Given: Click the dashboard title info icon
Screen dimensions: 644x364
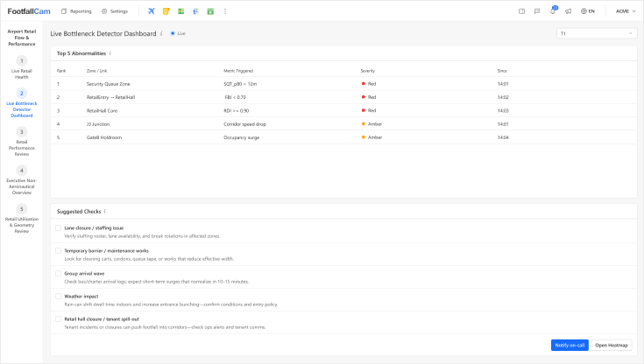Looking at the screenshot, I should [161, 33].
